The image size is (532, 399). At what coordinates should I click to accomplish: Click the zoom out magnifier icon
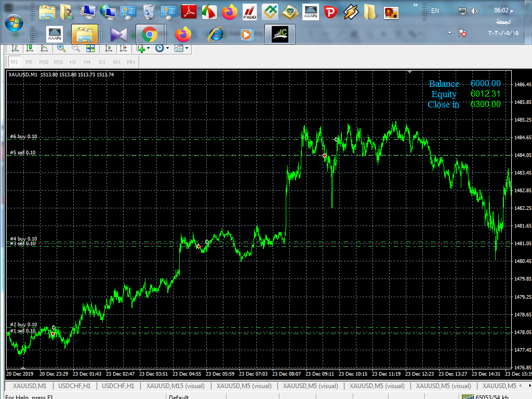point(75,48)
